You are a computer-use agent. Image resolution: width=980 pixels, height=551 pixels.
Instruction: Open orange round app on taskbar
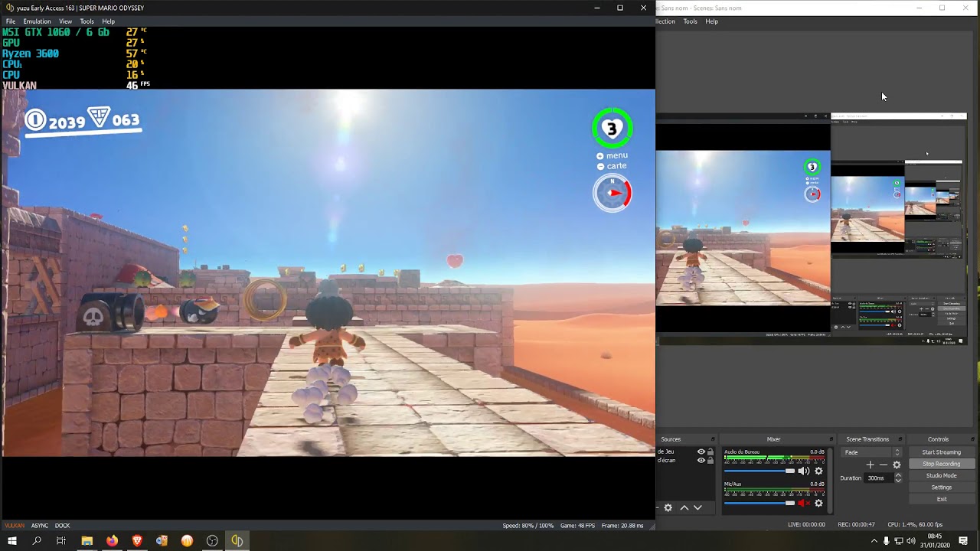pyautogui.click(x=187, y=541)
